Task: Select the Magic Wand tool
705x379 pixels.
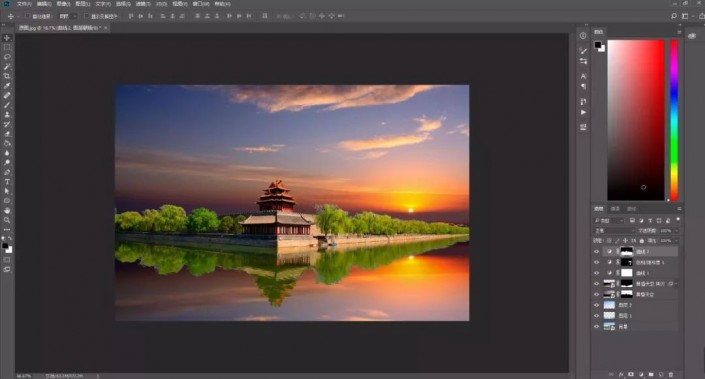Action: point(7,67)
